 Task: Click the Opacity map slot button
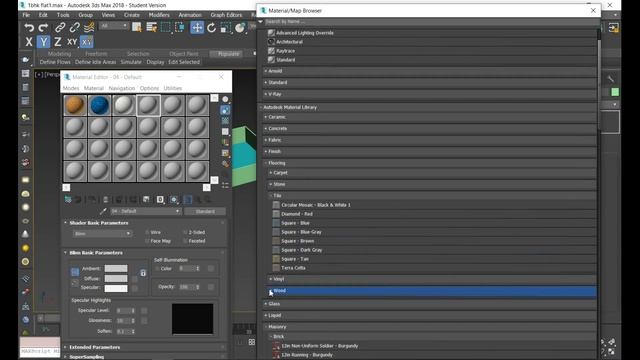211,287
